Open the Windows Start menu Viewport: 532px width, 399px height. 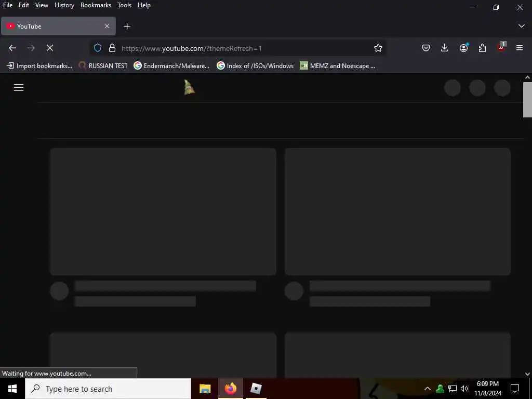(12, 389)
